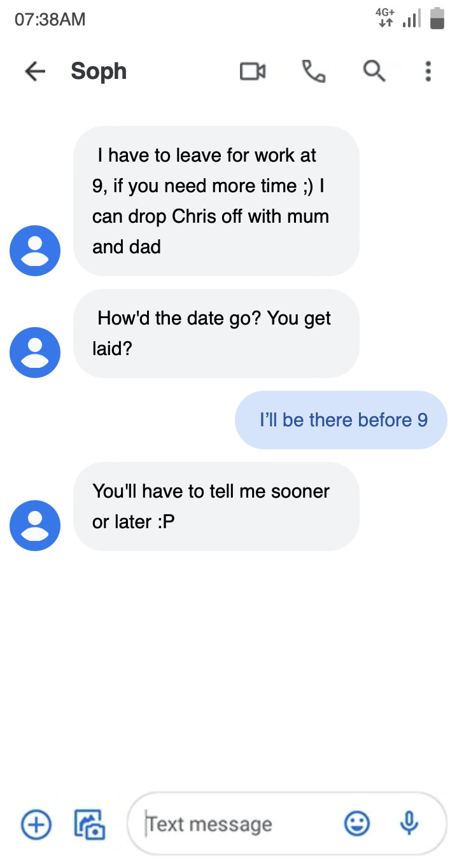
Task: Search this conversation with magnifier icon
Action: pyautogui.click(x=374, y=71)
